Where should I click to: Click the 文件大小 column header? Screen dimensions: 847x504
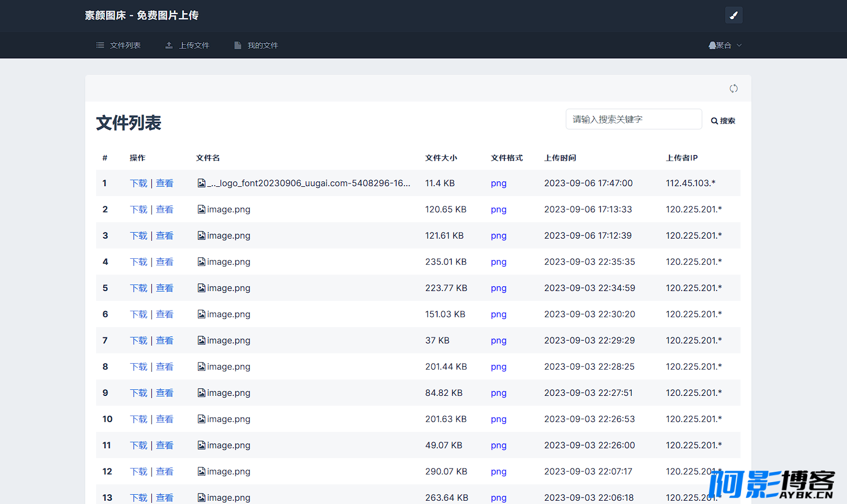(441, 158)
